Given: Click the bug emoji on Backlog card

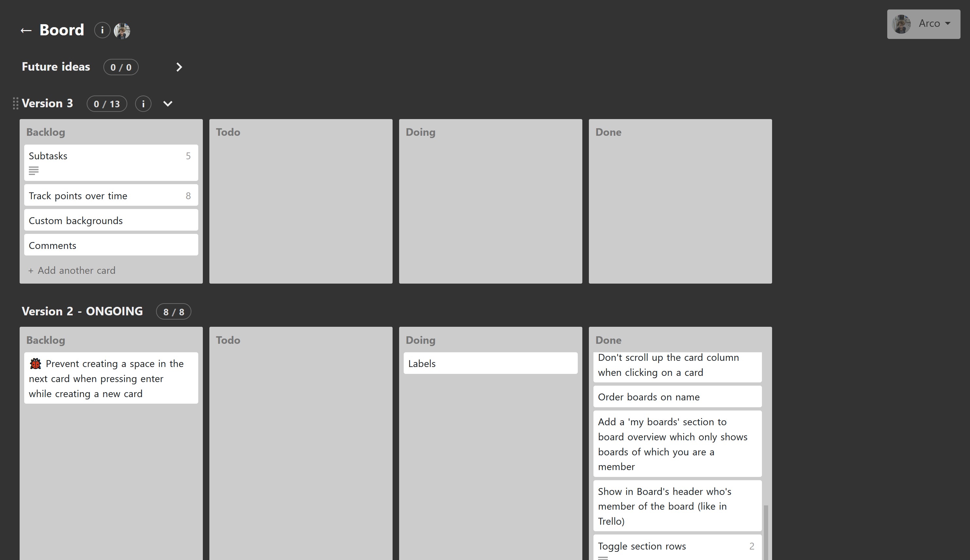Looking at the screenshot, I should [35, 363].
